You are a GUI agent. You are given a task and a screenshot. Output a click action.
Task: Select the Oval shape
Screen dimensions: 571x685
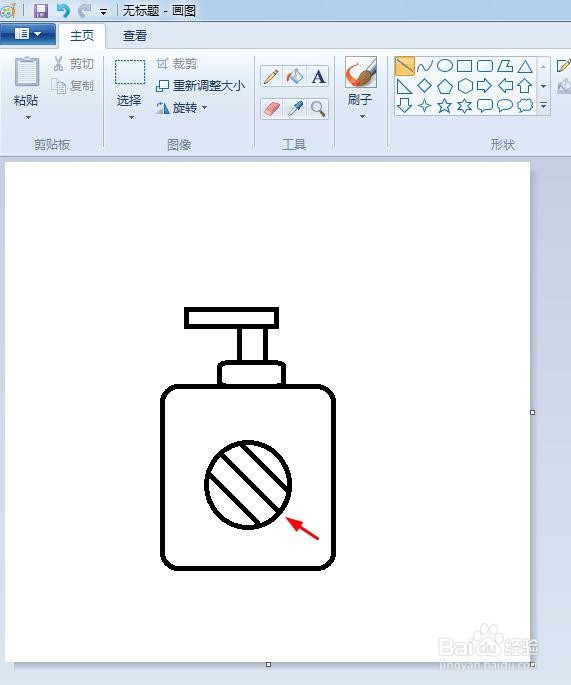[x=445, y=66]
